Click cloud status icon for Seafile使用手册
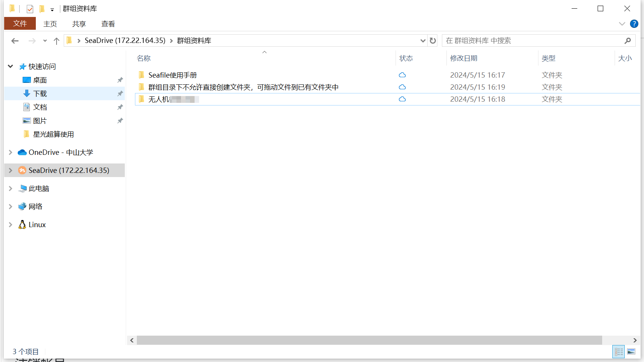This screenshot has width=644, height=362. pyautogui.click(x=402, y=75)
